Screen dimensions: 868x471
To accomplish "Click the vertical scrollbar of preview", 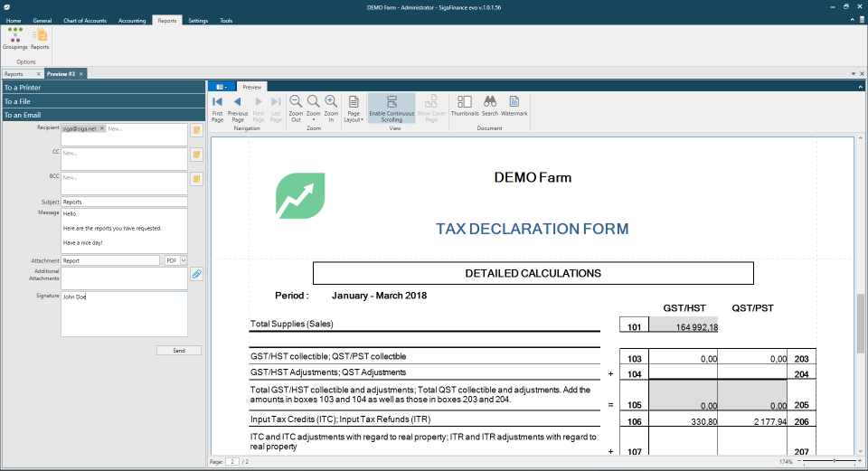I will coord(860,324).
